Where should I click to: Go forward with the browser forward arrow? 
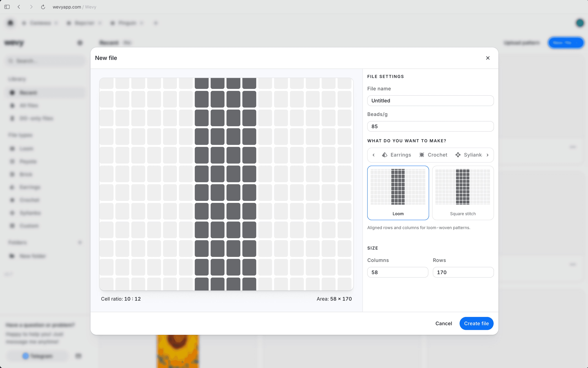click(31, 7)
